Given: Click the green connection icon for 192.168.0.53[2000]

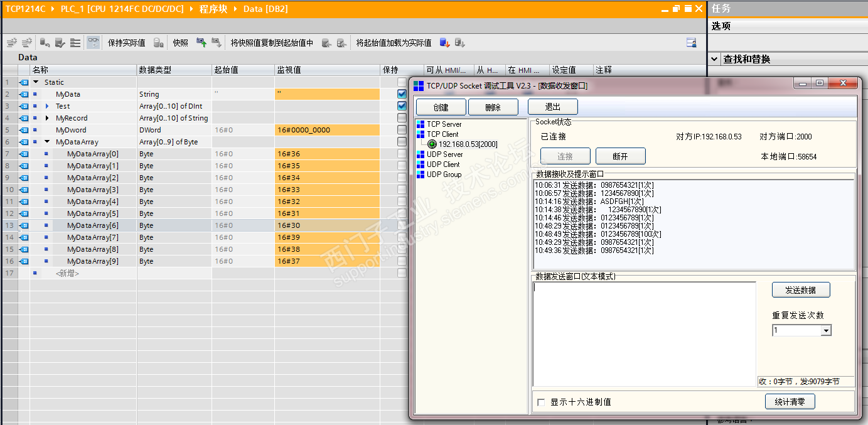Looking at the screenshot, I should pos(432,144).
